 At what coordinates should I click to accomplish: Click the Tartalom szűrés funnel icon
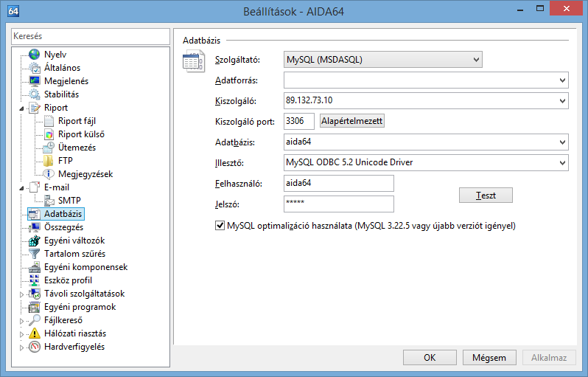(x=34, y=254)
